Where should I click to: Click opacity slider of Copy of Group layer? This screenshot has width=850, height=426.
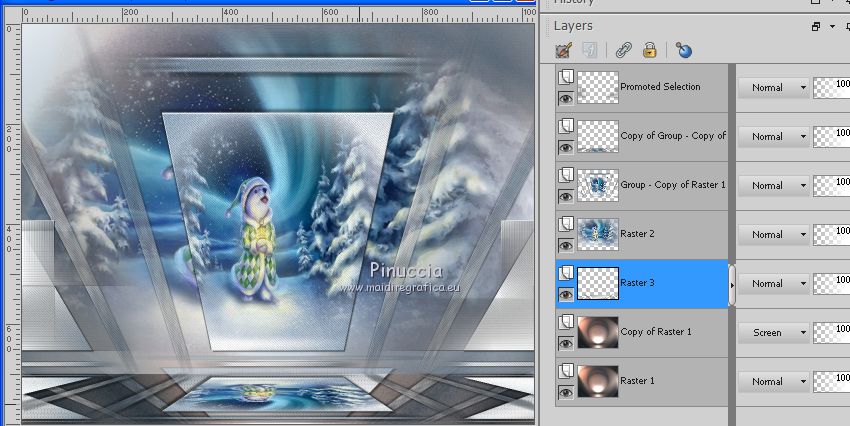(831, 137)
